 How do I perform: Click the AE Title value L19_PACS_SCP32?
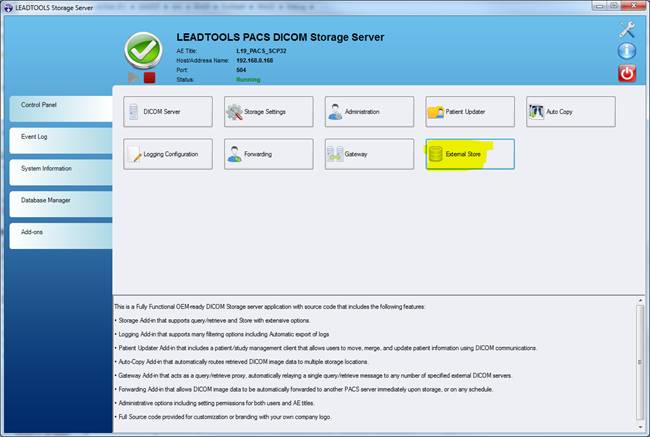(261, 51)
